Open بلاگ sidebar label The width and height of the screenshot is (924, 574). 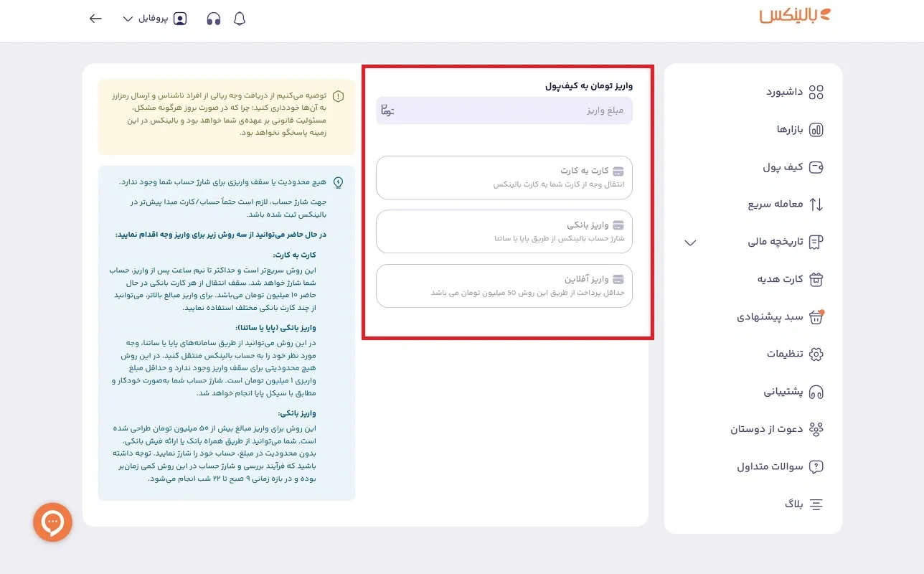point(793,504)
